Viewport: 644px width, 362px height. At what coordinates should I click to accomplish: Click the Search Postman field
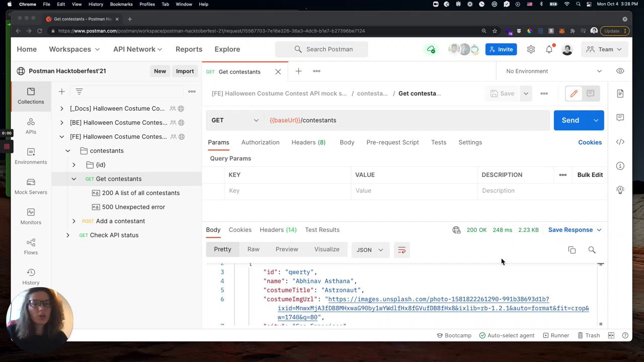(321, 49)
